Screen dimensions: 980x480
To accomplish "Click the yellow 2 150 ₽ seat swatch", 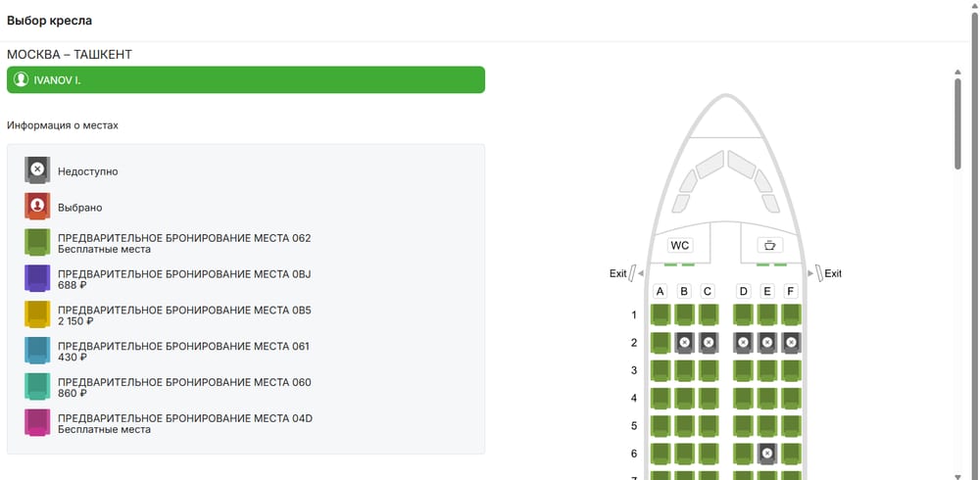I will pos(37,314).
